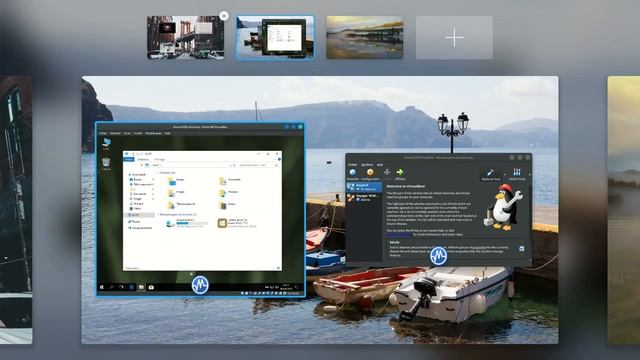Activate the running VM window preview
Image resolution: width=640 pixels, height=360 pixels.
[x=200, y=209]
